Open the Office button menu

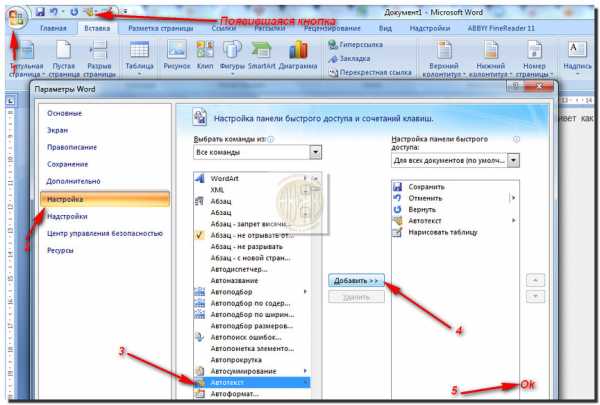[16, 17]
